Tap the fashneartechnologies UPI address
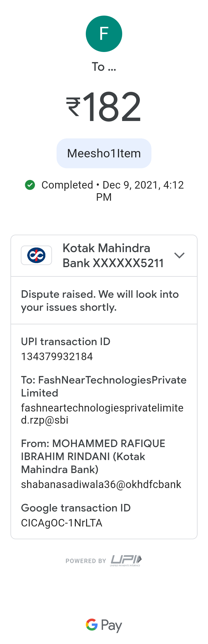The height and width of the screenshot is (644, 208). pos(102,414)
